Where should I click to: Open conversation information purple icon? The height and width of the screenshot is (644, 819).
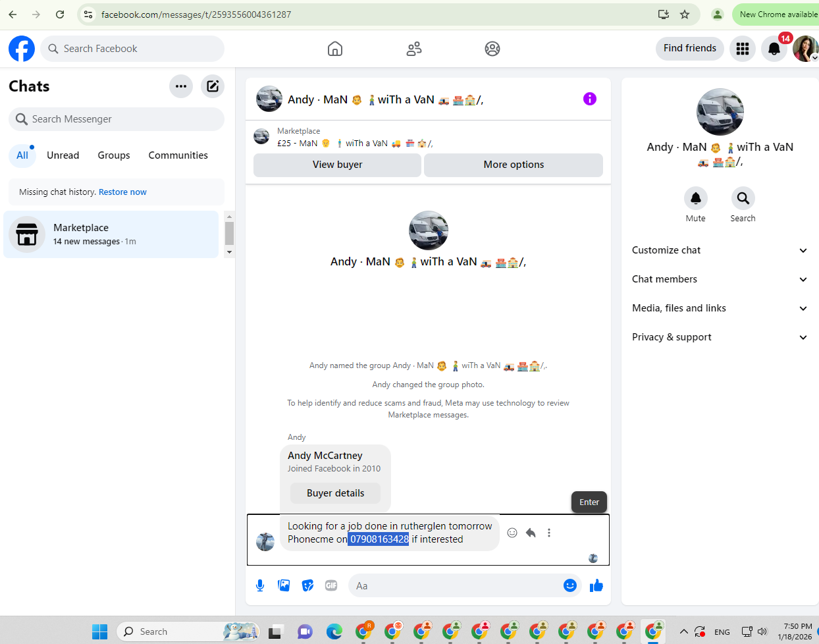590,99
